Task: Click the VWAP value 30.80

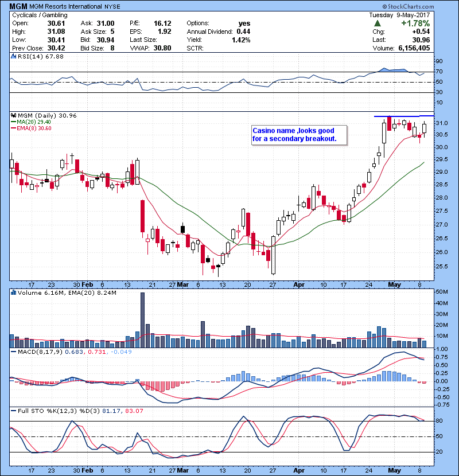Action: [x=162, y=48]
